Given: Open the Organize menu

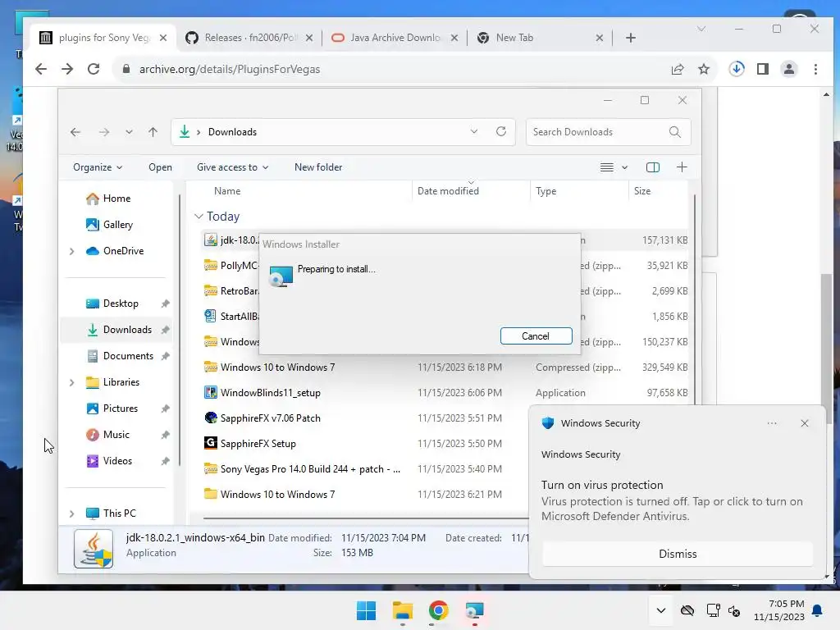Looking at the screenshot, I should coord(98,167).
